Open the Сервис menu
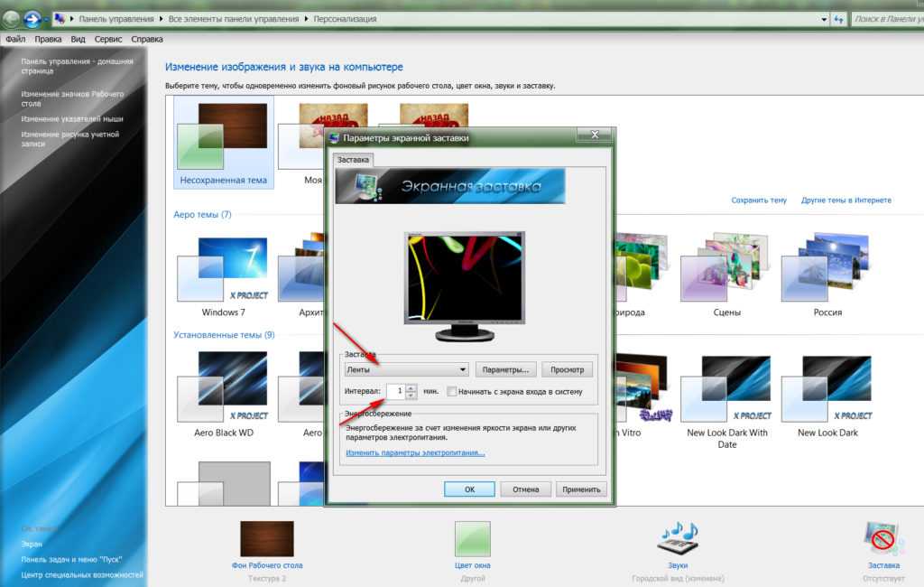Screen dimensions: 924x587 coord(108,40)
